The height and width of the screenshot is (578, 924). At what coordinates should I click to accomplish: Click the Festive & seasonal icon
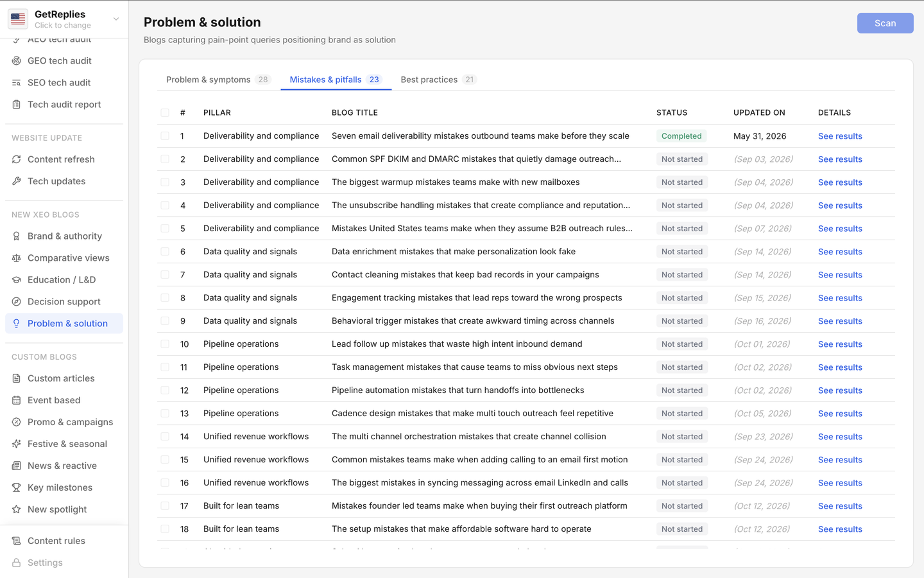click(x=17, y=444)
